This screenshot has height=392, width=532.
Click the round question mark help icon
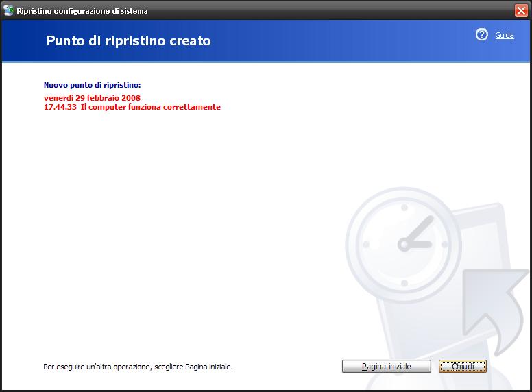point(481,34)
